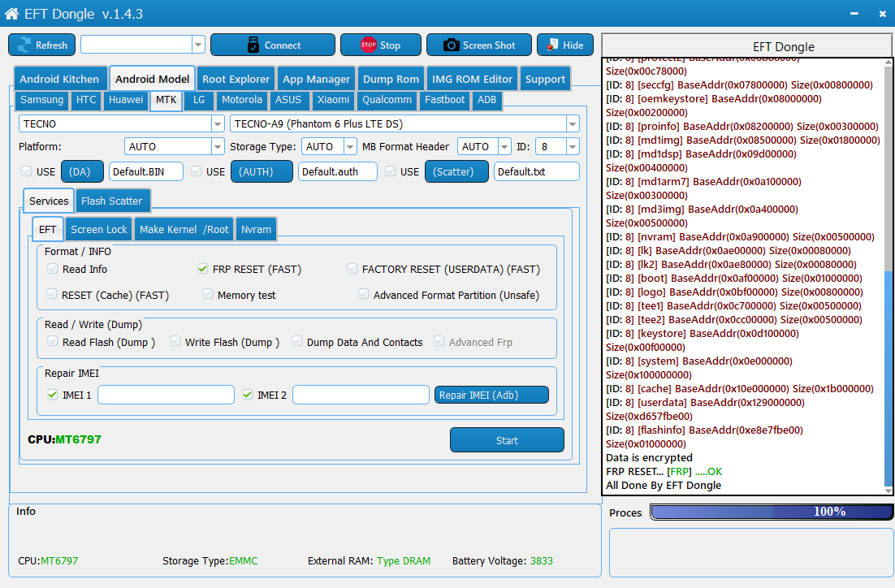This screenshot has height=588, width=895.
Task: Open the Platform AUTO dropdown
Action: pyautogui.click(x=218, y=147)
